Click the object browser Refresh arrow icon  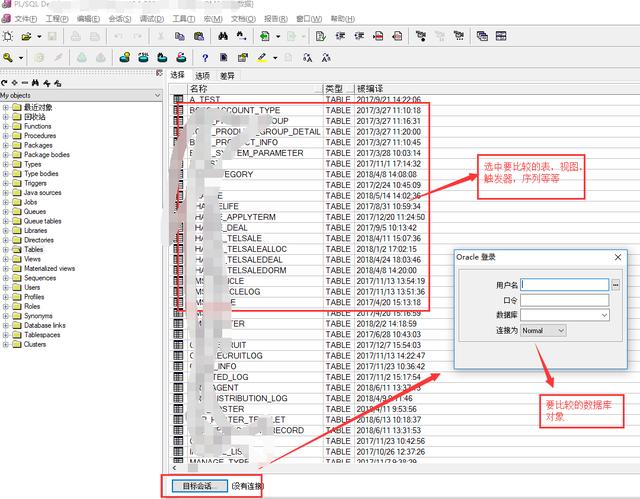coord(4,83)
